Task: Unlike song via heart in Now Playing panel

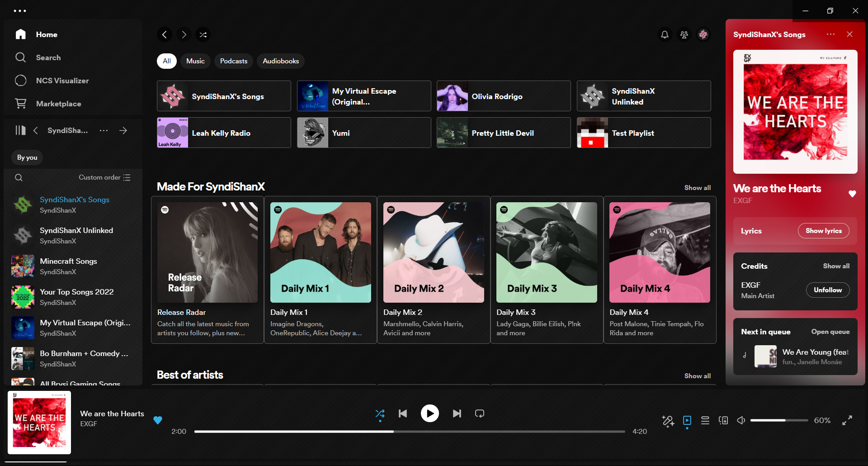Action: pos(852,194)
